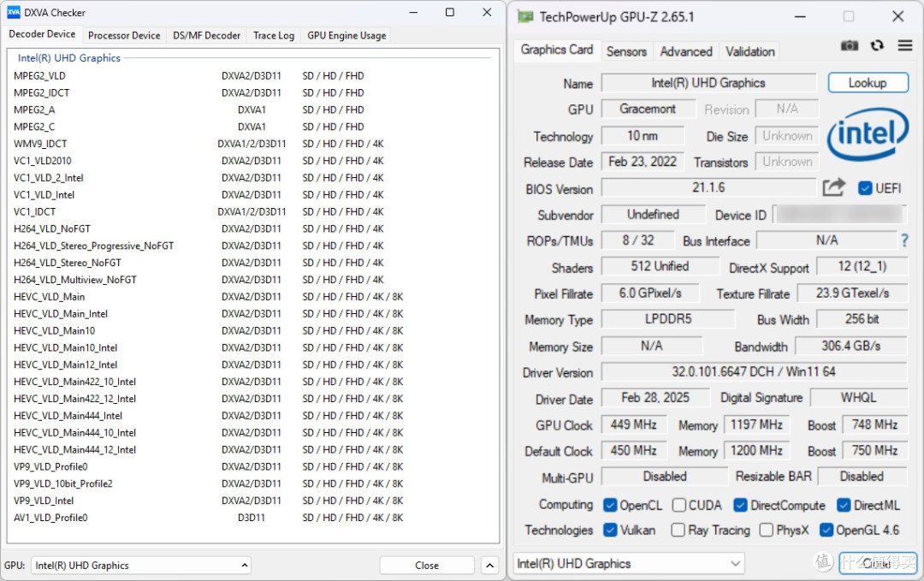Select the VP9_VLD_10bit_Profile2 row
The width and height of the screenshot is (924, 581).
click(x=252, y=483)
